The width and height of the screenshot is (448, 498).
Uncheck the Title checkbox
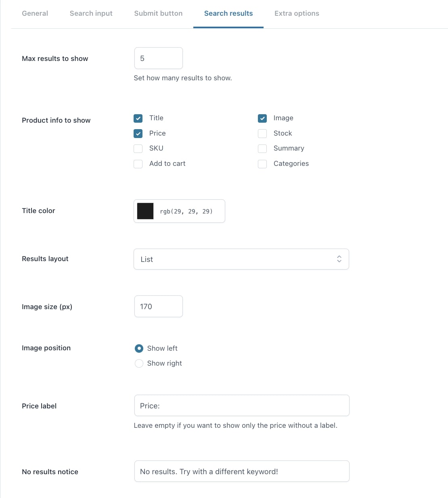pyautogui.click(x=138, y=118)
